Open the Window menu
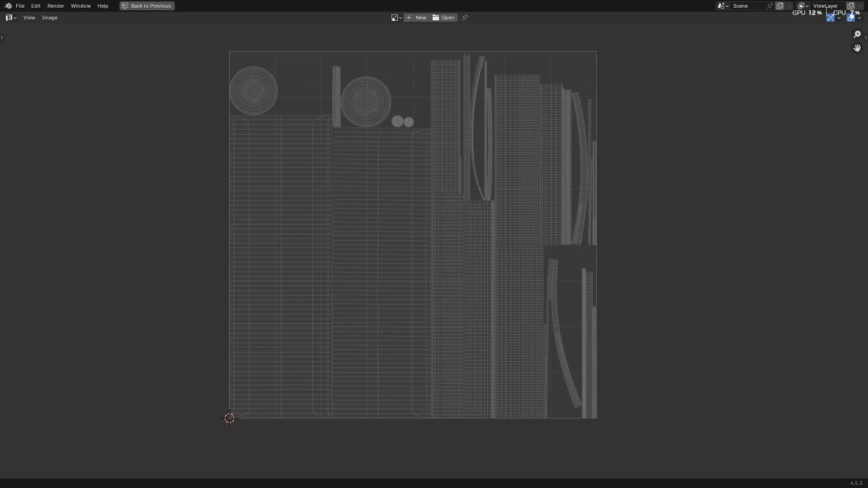This screenshot has width=868, height=488. pyautogui.click(x=80, y=6)
